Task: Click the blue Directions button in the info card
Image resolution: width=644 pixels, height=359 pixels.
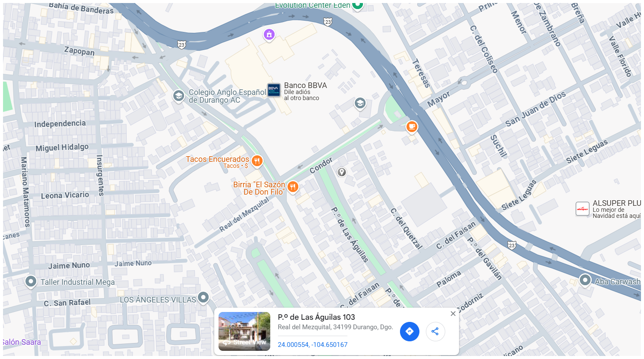Action: [x=410, y=331]
